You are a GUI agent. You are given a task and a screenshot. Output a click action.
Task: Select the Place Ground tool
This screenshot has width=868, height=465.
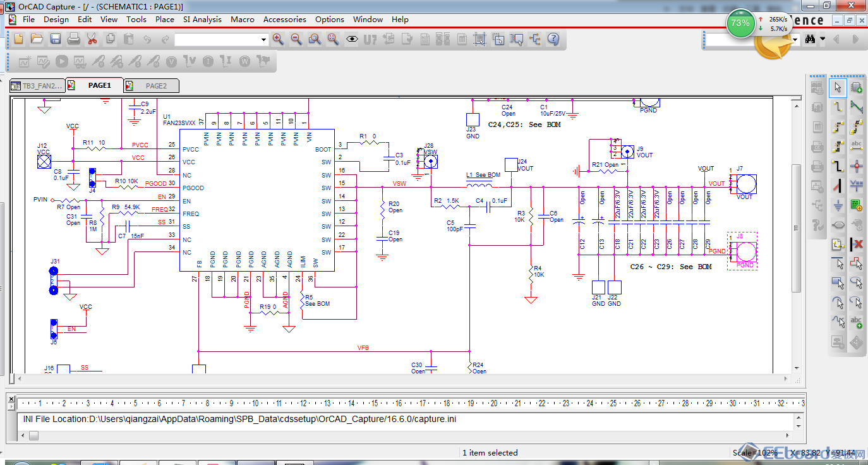point(838,205)
